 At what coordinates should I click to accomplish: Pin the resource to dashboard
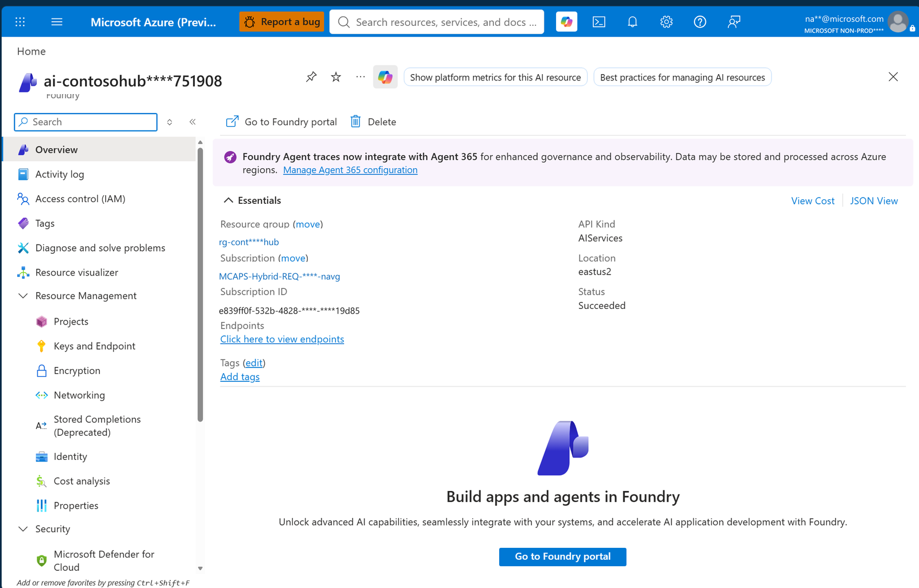[311, 77]
